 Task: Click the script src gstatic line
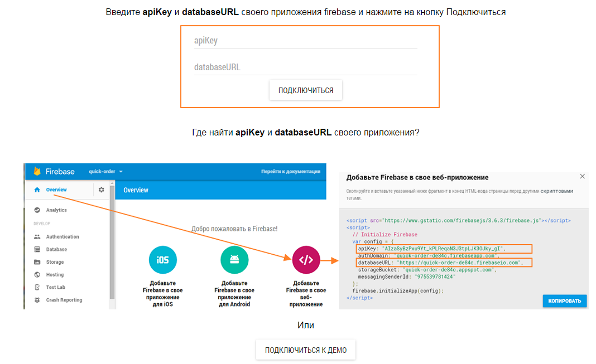point(458,221)
